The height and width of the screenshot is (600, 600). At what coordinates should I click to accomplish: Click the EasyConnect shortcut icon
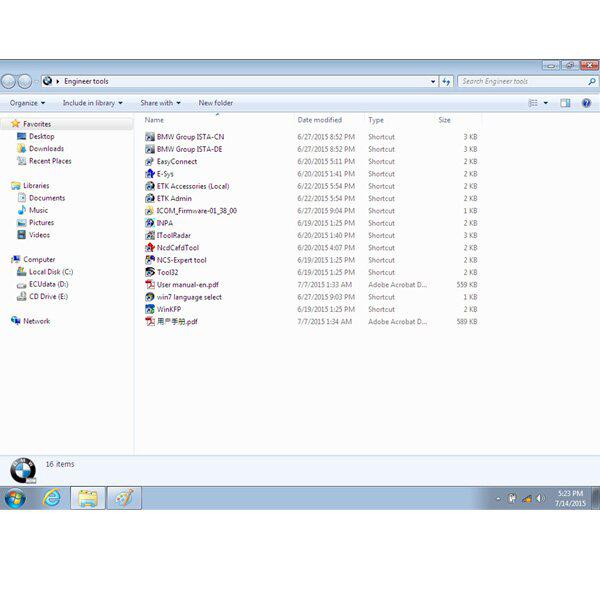click(150, 161)
